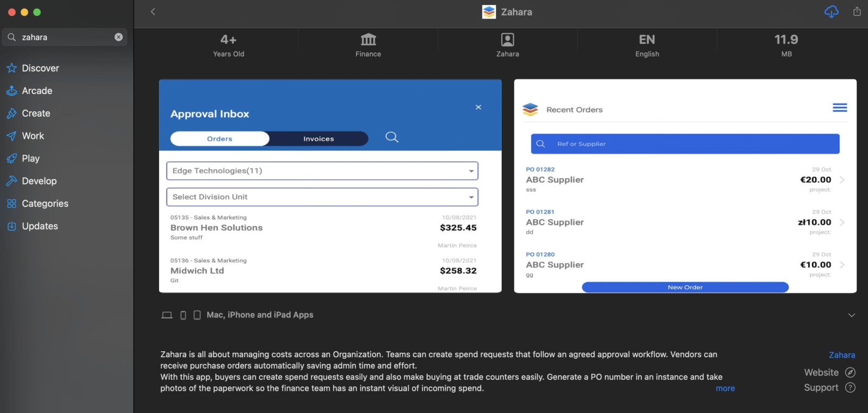Image resolution: width=868 pixels, height=413 pixels.
Task: Open the Support link
Action: tap(821, 387)
